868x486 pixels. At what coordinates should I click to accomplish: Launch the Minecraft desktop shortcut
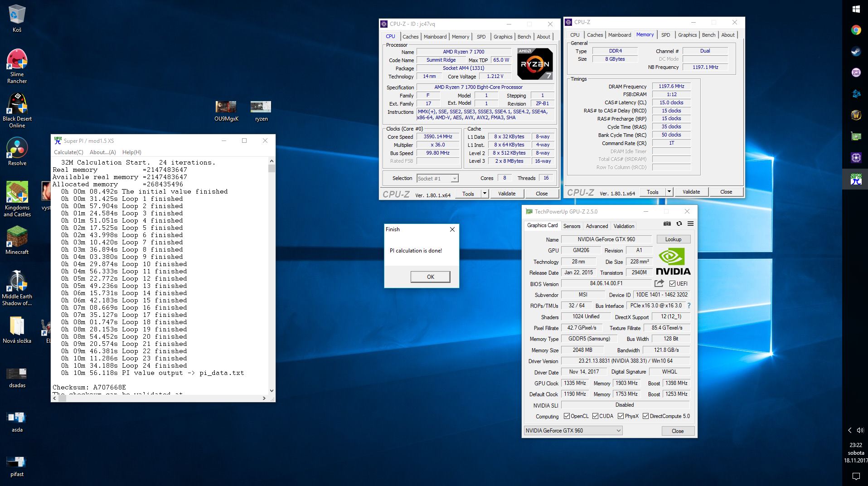(17, 241)
